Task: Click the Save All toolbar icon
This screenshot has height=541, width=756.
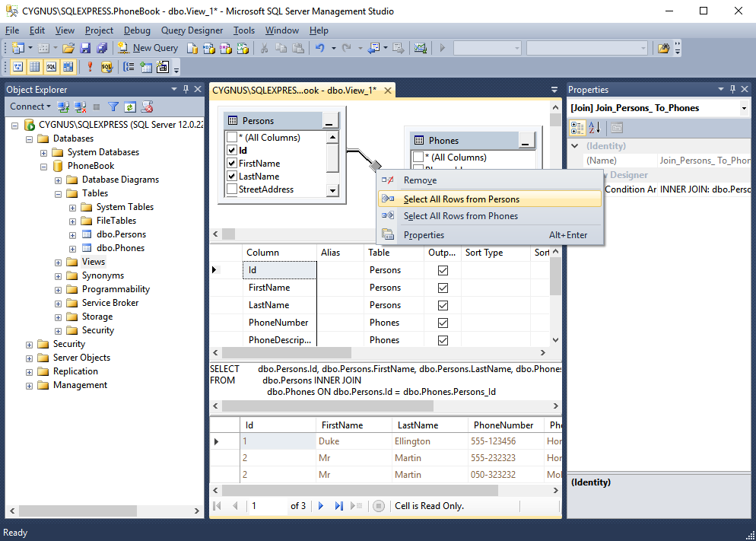Action: (102, 48)
